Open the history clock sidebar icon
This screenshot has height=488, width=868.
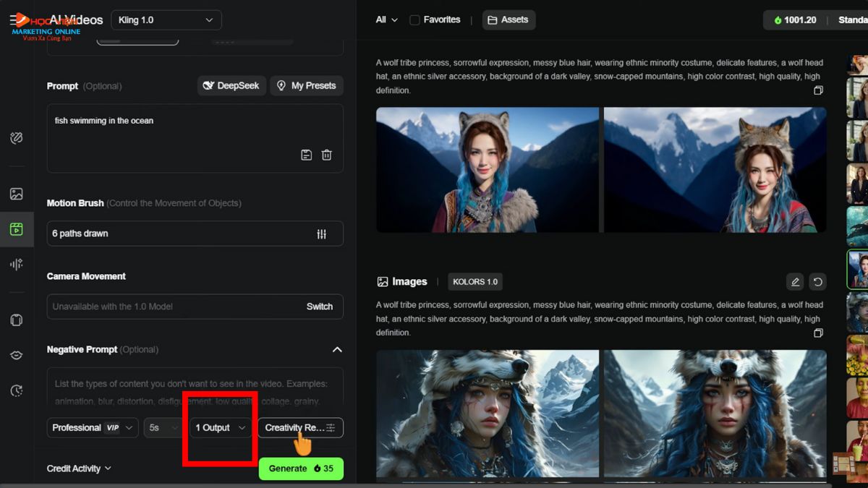pyautogui.click(x=17, y=390)
